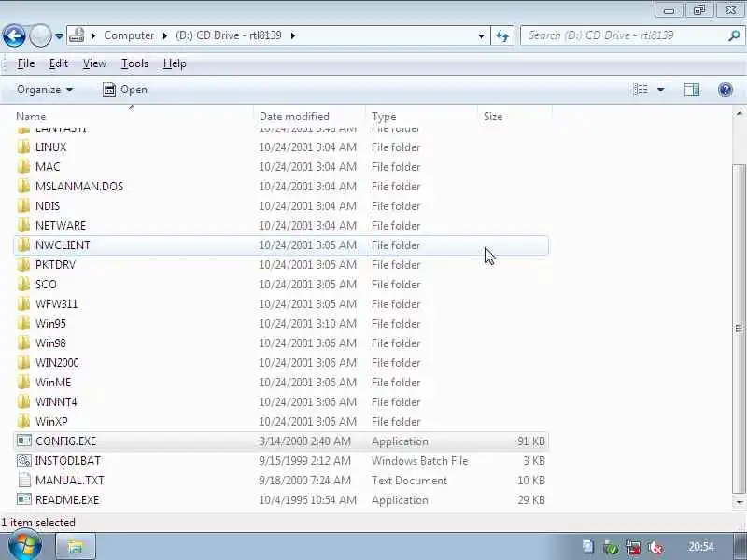This screenshot has width=747, height=560.
Task: Select the WinME folder icon
Action: 23,382
